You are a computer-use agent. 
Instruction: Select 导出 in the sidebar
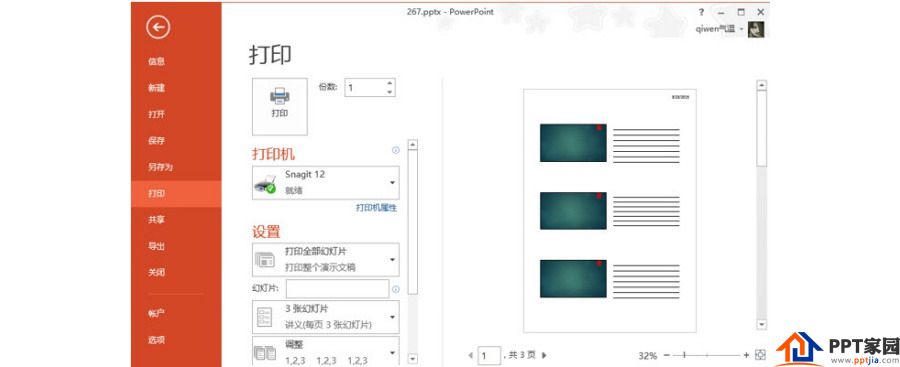point(156,246)
